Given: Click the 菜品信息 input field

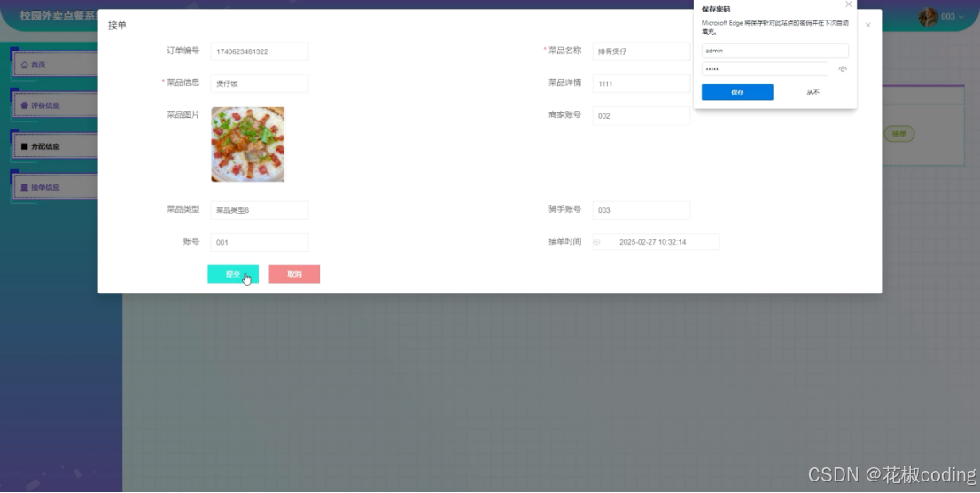Looking at the screenshot, I should (x=260, y=83).
